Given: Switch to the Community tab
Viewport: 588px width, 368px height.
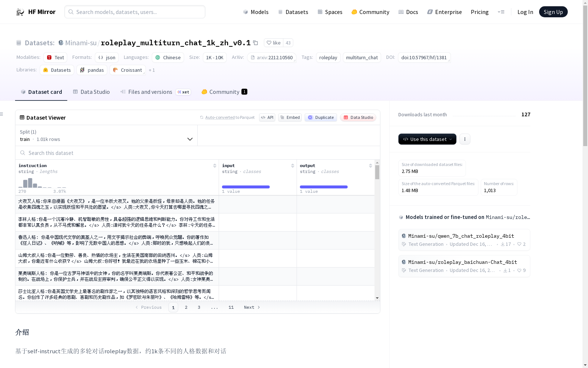Looking at the screenshot, I should pyautogui.click(x=224, y=92).
